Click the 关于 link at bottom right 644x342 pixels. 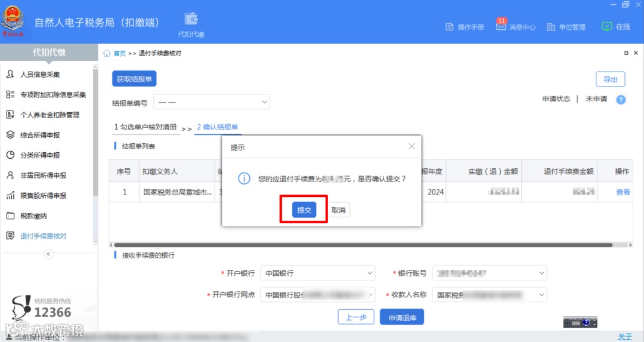pos(625,337)
